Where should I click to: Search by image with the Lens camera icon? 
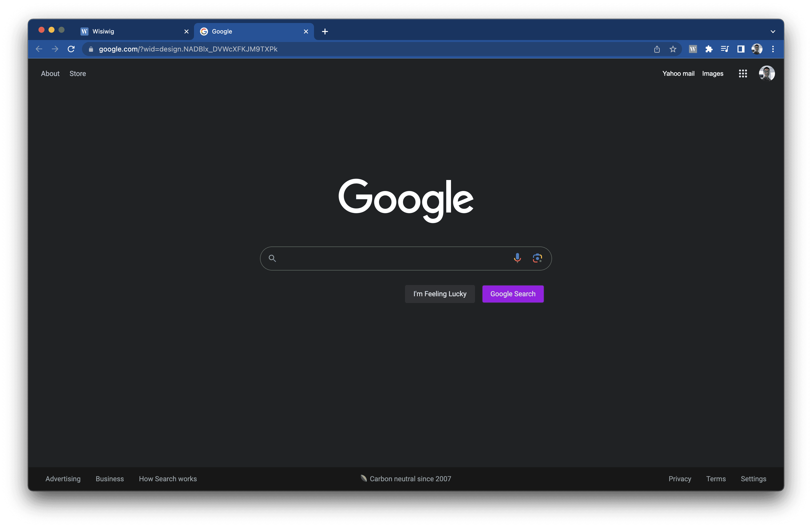537,258
